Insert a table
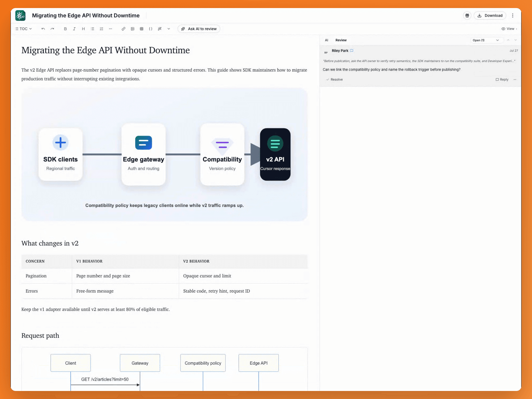 (142, 29)
